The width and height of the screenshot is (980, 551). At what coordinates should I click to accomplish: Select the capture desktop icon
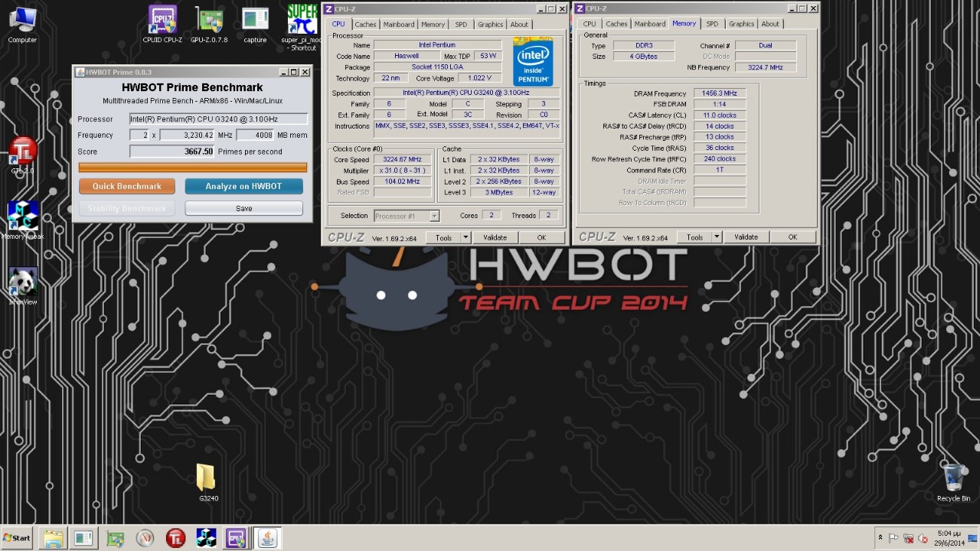point(255,24)
